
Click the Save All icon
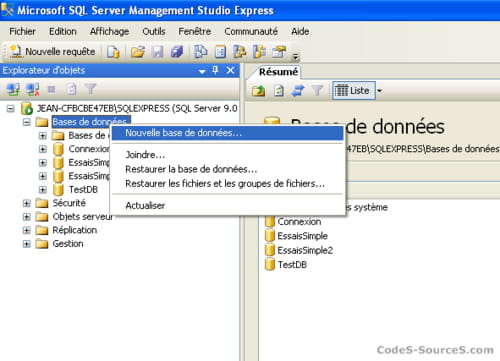[x=177, y=52]
